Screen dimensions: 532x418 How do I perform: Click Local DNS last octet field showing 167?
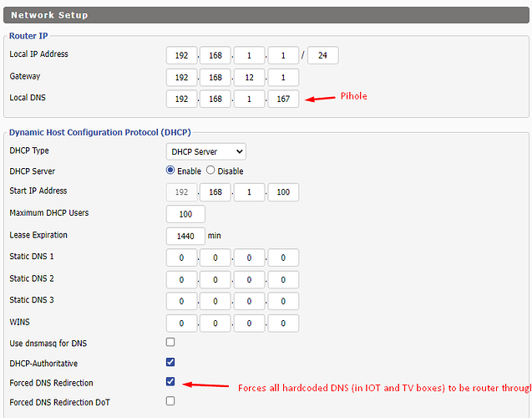click(x=283, y=99)
